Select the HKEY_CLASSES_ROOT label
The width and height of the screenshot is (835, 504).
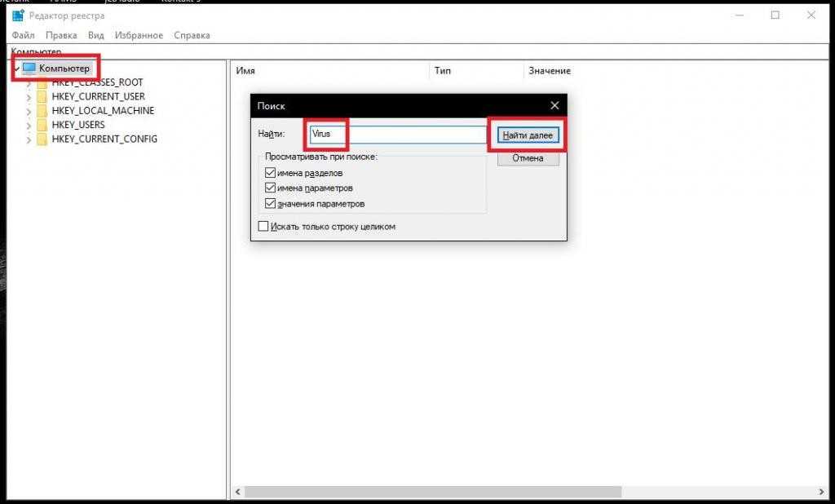[98, 82]
